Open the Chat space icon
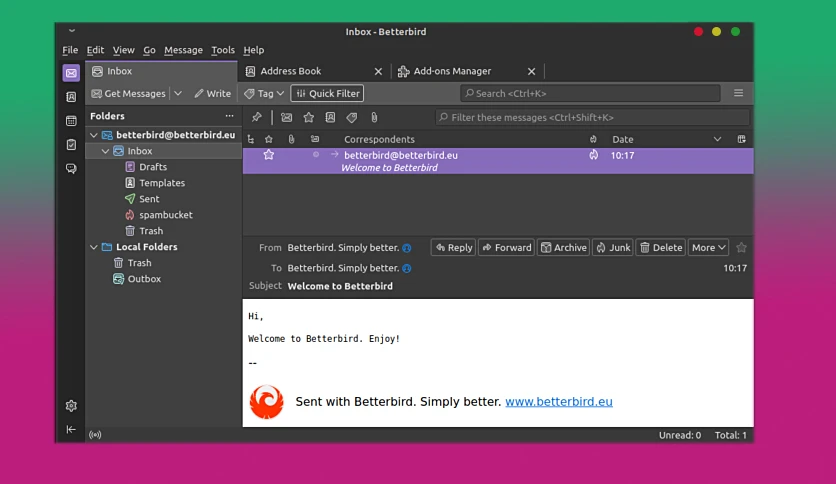 point(71,168)
